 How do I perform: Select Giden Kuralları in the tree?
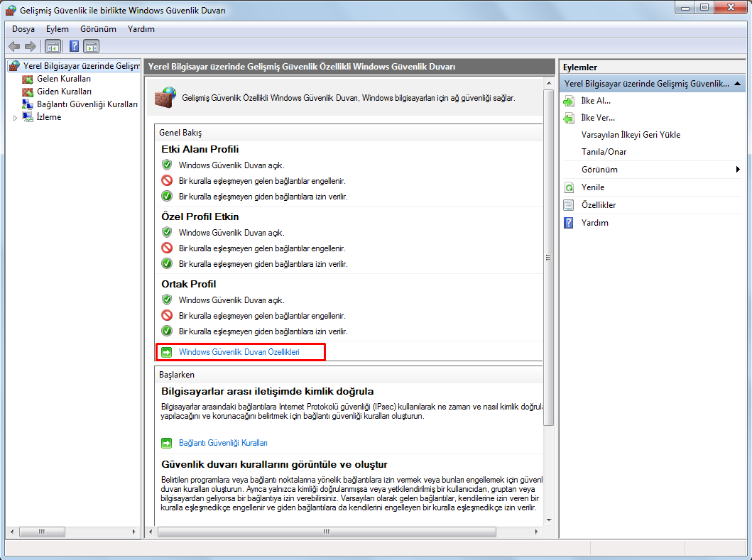[x=65, y=92]
